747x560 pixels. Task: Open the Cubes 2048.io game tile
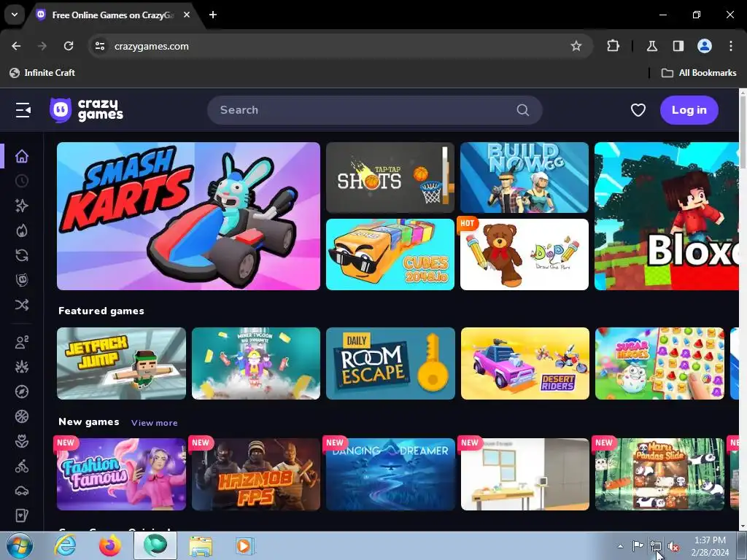[x=390, y=254]
